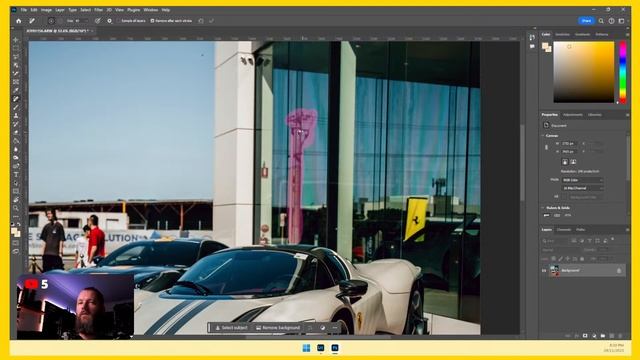Open the workspace switcher icon
This screenshot has height=360, width=640.
(621, 21)
